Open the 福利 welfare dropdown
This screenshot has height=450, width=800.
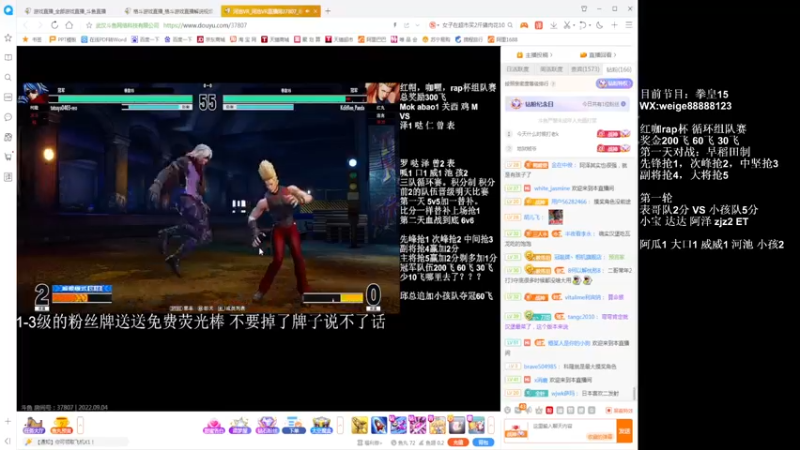[369, 442]
